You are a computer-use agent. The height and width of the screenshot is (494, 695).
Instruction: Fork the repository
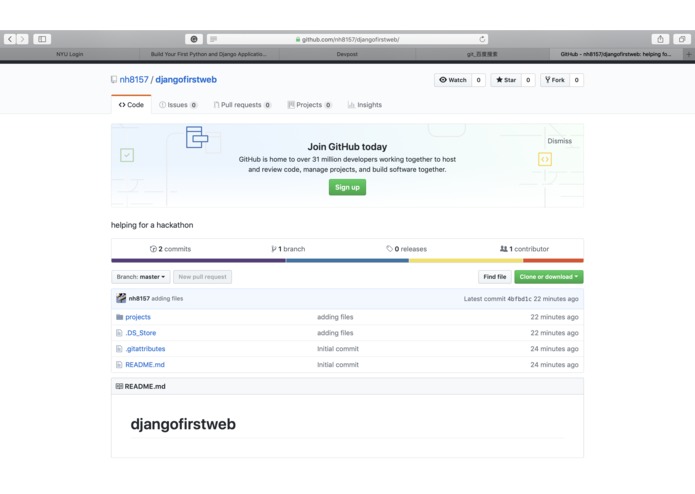[x=555, y=80]
